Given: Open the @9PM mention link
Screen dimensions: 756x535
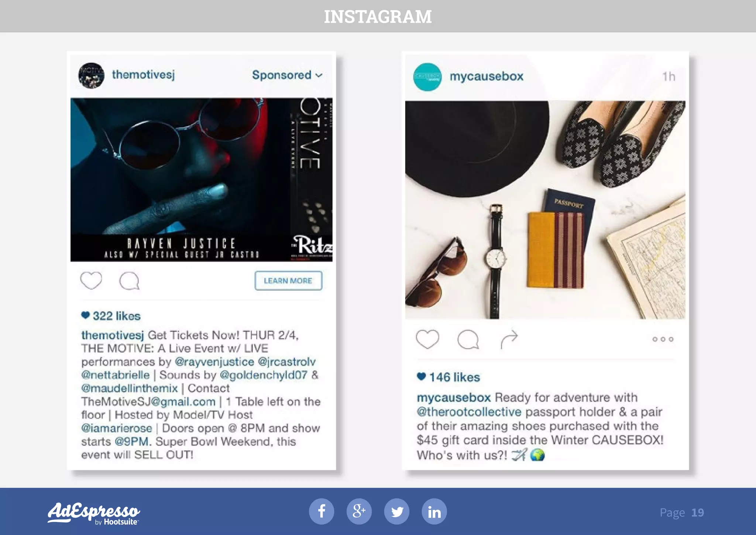Looking at the screenshot, I should 131,442.
